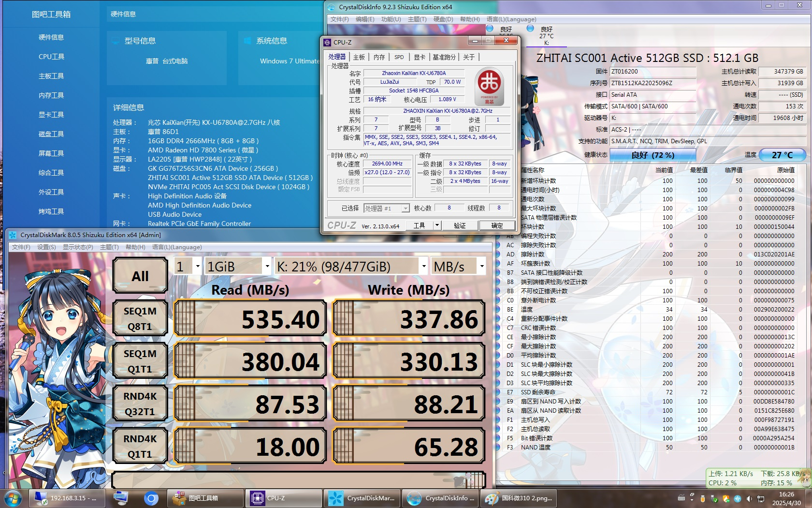Open the 工具 dropdown arrow in CPU-Z
The image size is (812, 508).
[437, 225]
